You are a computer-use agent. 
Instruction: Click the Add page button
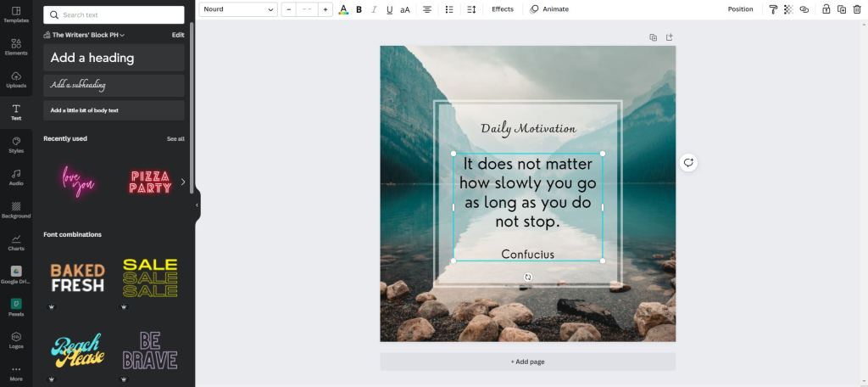point(527,362)
